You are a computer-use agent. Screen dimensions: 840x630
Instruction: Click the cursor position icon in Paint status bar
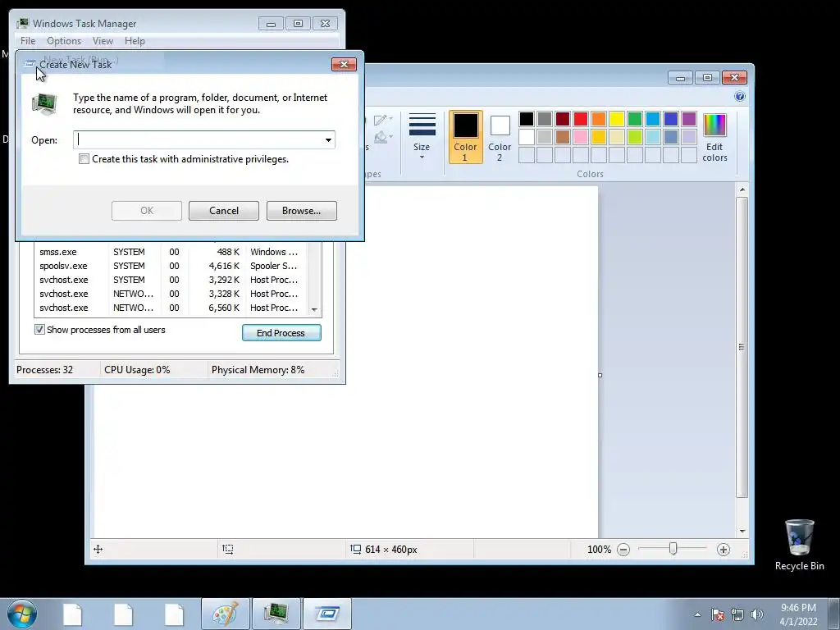[98, 549]
